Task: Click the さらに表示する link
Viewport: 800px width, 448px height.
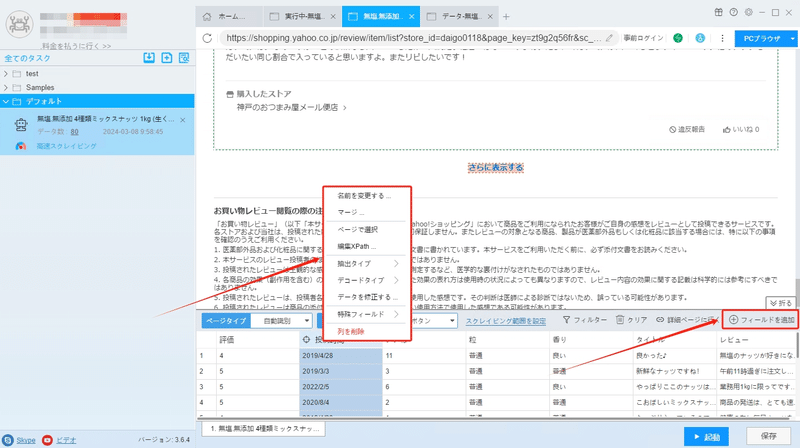Action: point(495,167)
